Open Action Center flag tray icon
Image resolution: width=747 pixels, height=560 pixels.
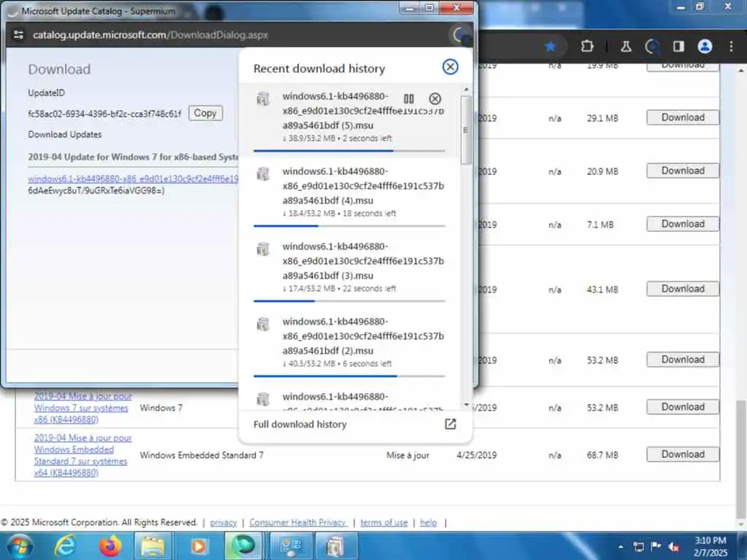point(656,547)
